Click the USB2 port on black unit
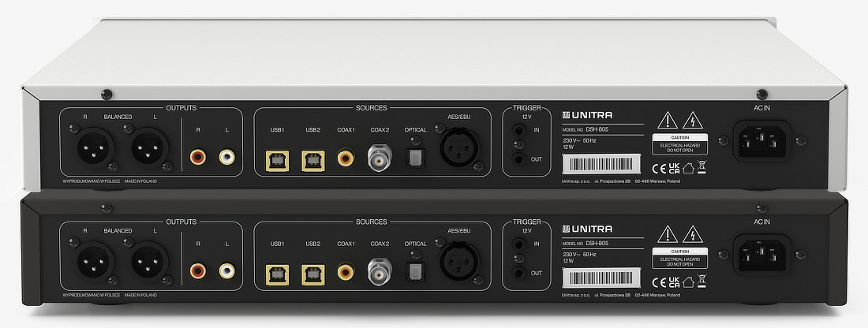The image size is (868, 328). pyautogui.click(x=313, y=274)
